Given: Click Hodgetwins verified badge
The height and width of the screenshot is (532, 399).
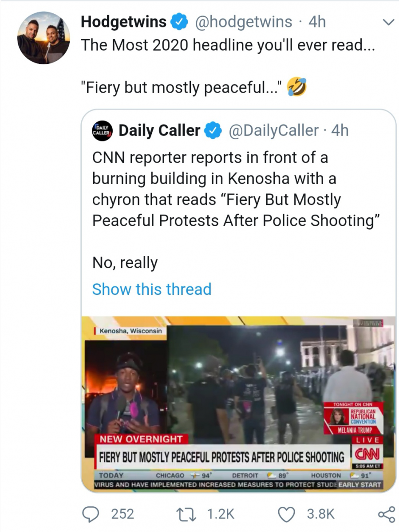Looking at the screenshot, I should 180,22.
